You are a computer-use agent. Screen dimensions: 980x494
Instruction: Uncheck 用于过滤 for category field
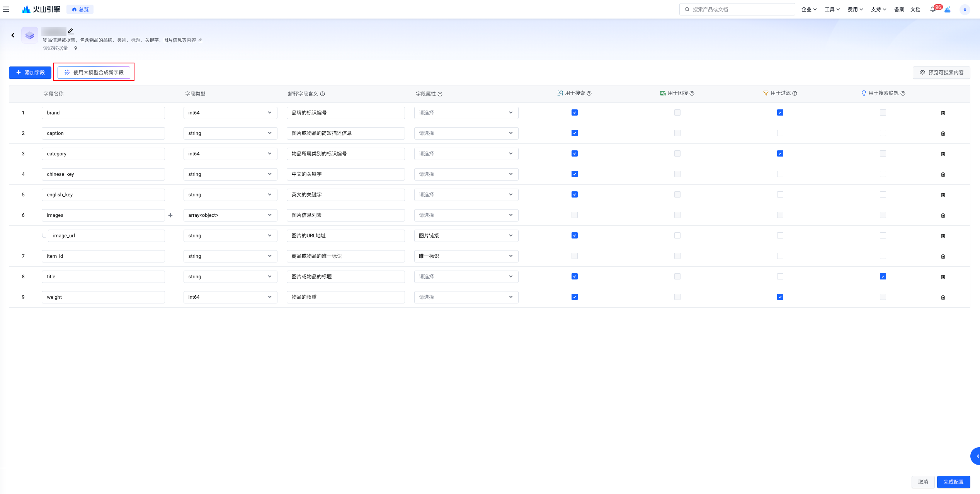pyautogui.click(x=780, y=154)
